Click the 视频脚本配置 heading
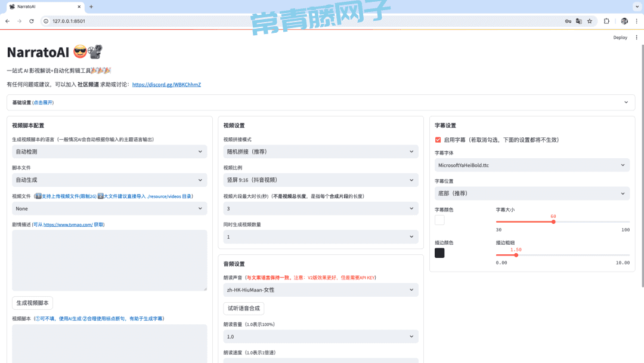 pos(28,125)
